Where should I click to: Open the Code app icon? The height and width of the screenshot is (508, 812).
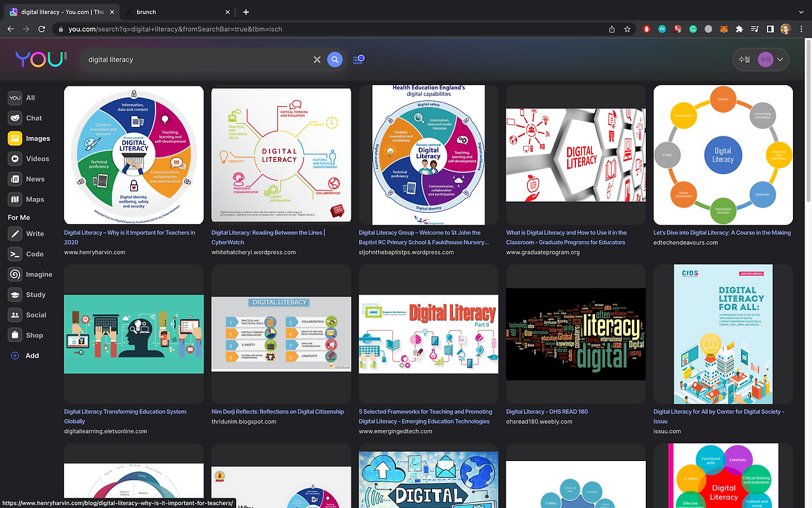tap(15, 254)
